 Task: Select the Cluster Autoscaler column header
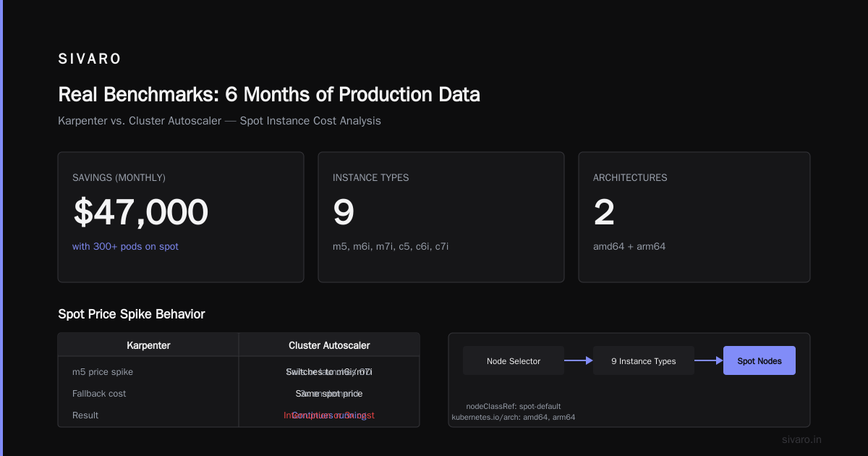(329, 345)
